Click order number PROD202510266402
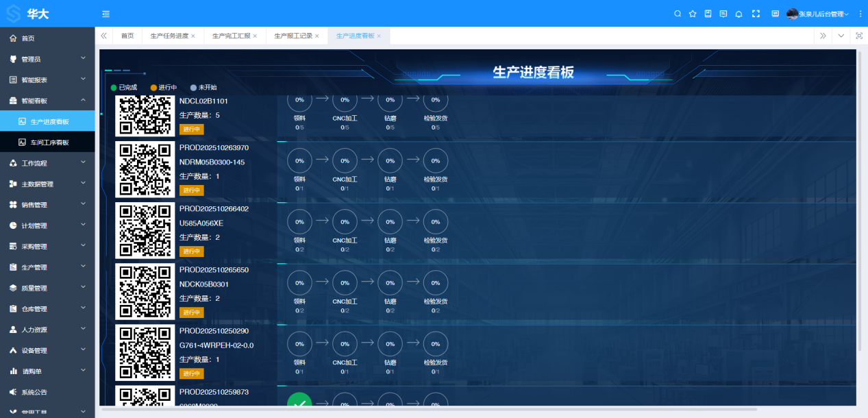Viewport: 868px width, 418px height. (x=214, y=208)
